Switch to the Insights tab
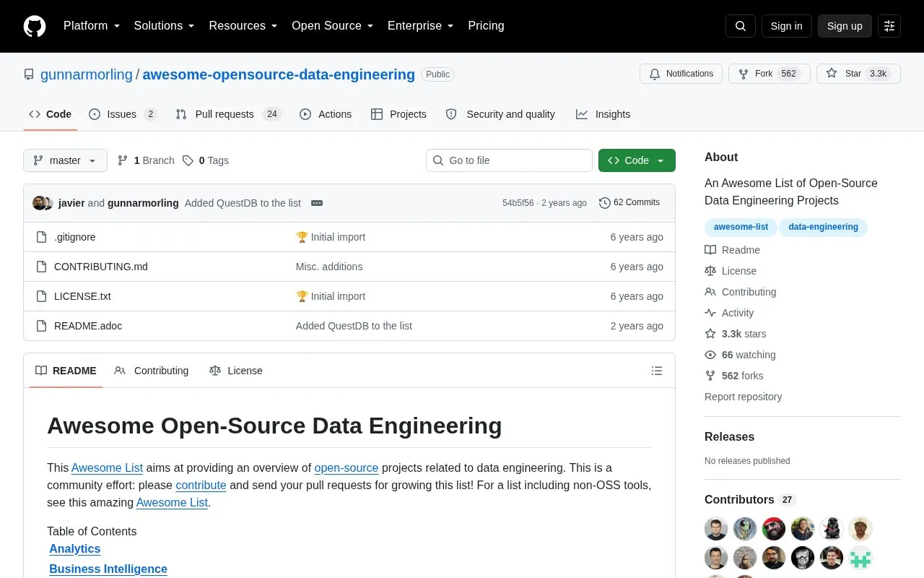Viewport: 924px width, 578px height. coord(603,114)
